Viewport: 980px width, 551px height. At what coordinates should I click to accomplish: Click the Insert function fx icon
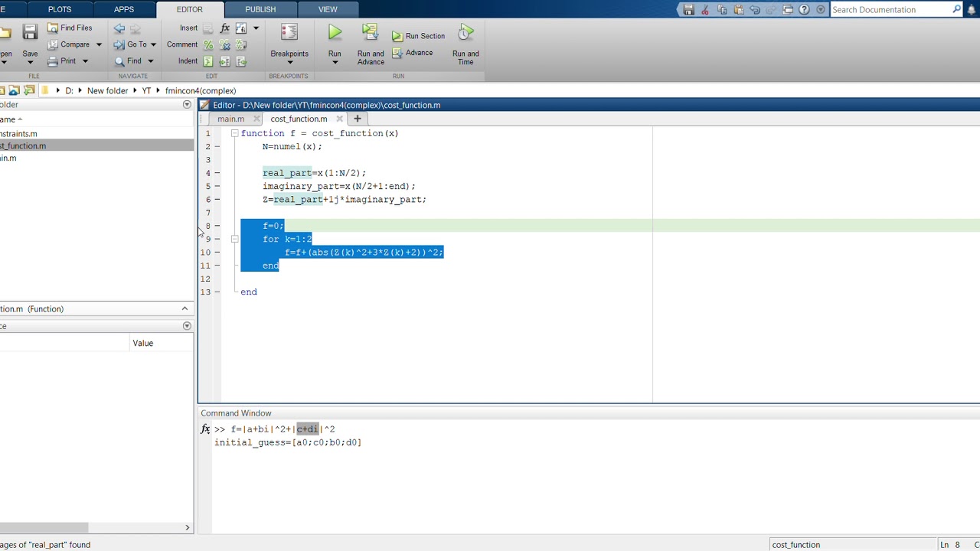click(224, 28)
